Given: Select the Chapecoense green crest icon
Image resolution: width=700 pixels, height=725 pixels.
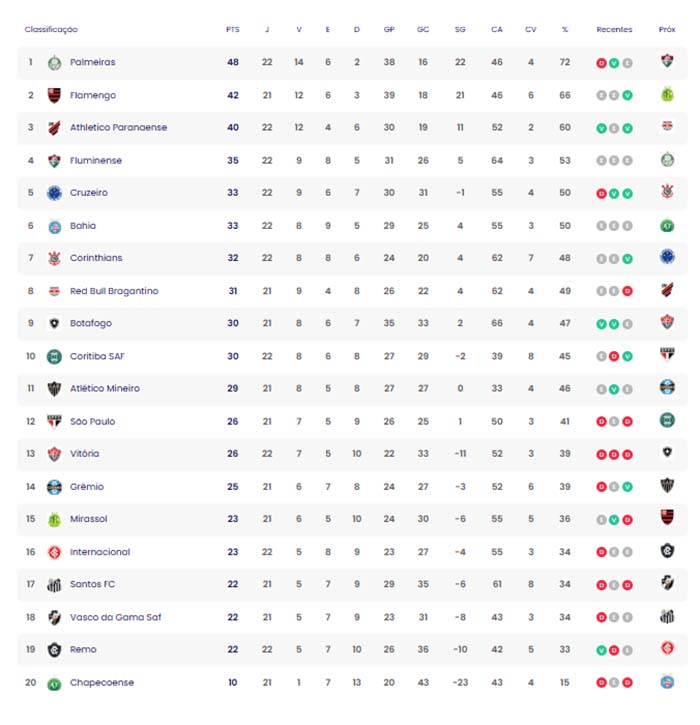Looking at the screenshot, I should [54, 683].
